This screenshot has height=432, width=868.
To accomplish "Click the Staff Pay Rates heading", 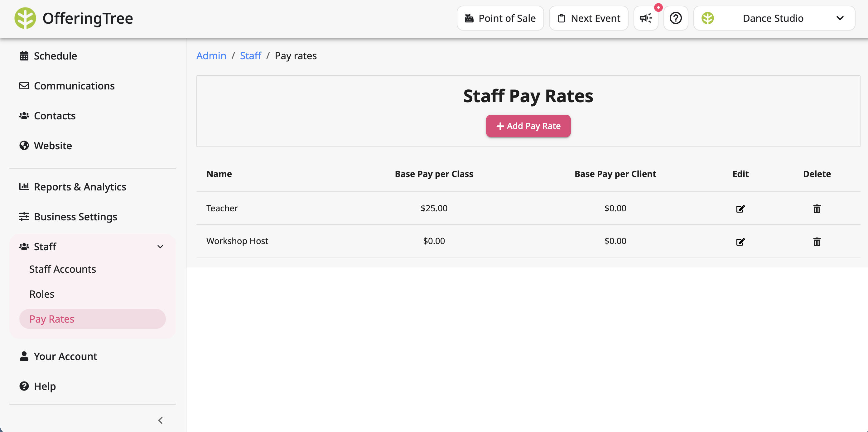I will [528, 96].
